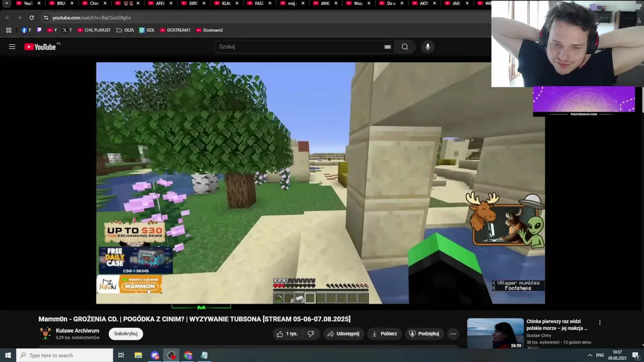Open the Twitch bookmark icon

coord(39,30)
